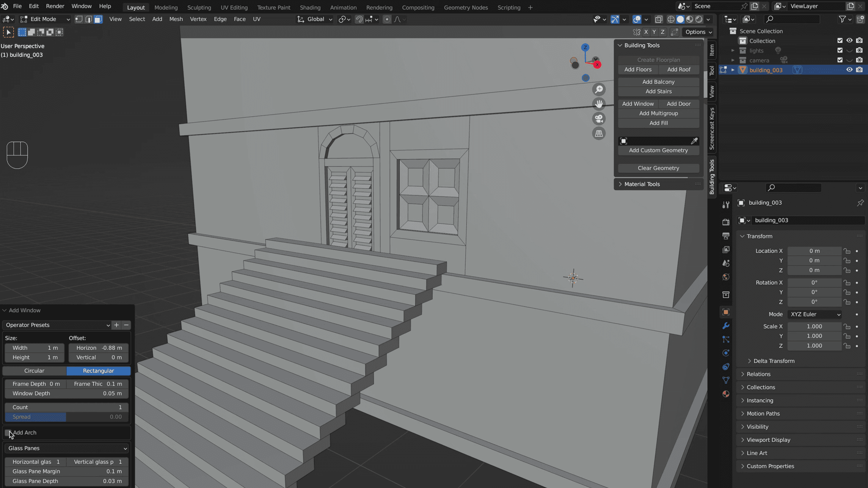Image resolution: width=868 pixels, height=488 pixels.
Task: Expand the Material Tools panel
Action: click(x=642, y=184)
